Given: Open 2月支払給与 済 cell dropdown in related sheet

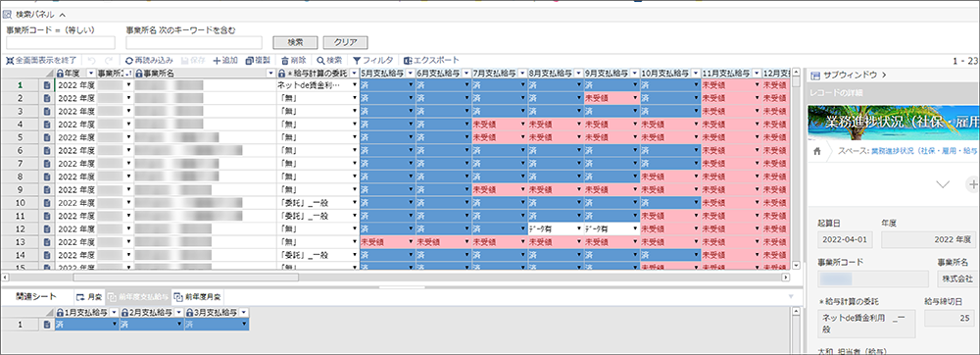Looking at the screenshot, I should [178, 325].
